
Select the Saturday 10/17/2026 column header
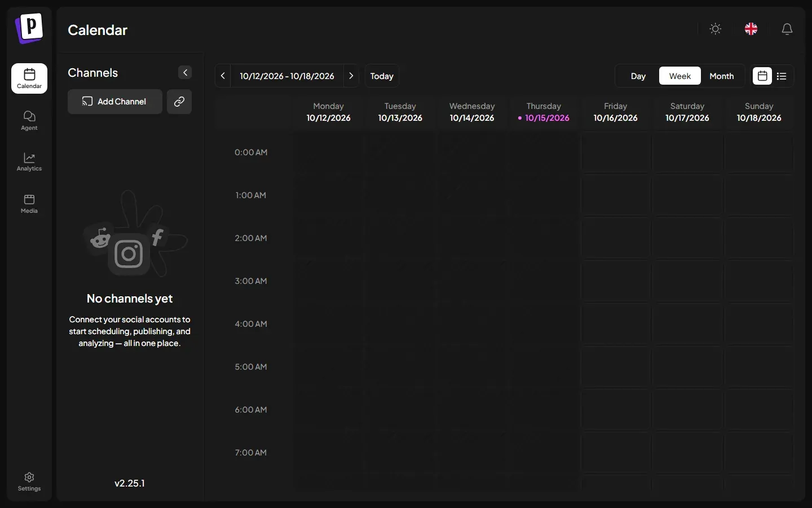tap(687, 112)
